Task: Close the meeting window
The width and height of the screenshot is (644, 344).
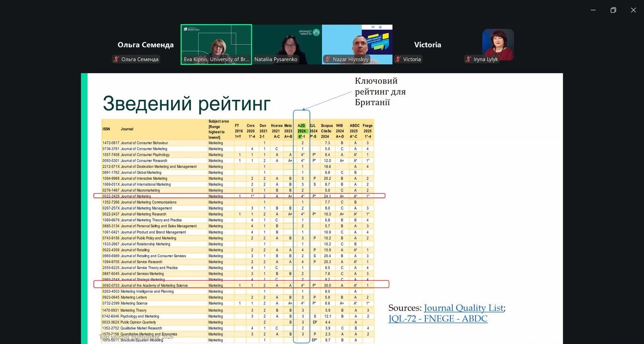Action: click(x=633, y=10)
